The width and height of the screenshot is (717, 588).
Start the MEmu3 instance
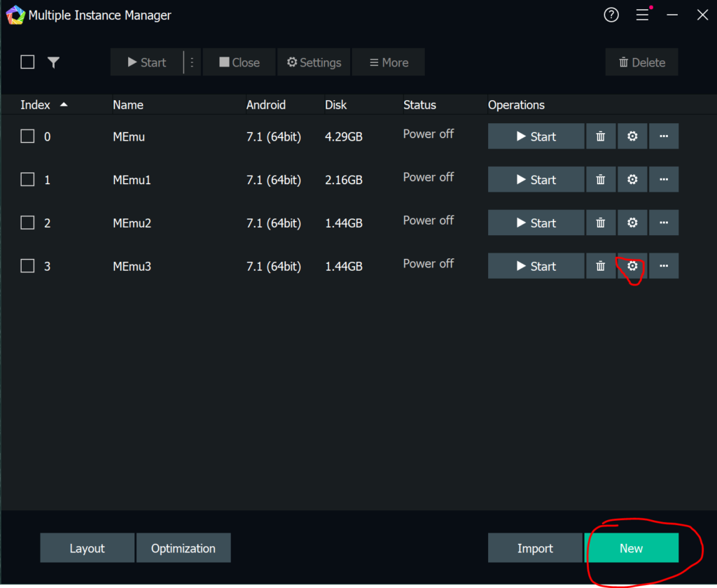(x=536, y=266)
